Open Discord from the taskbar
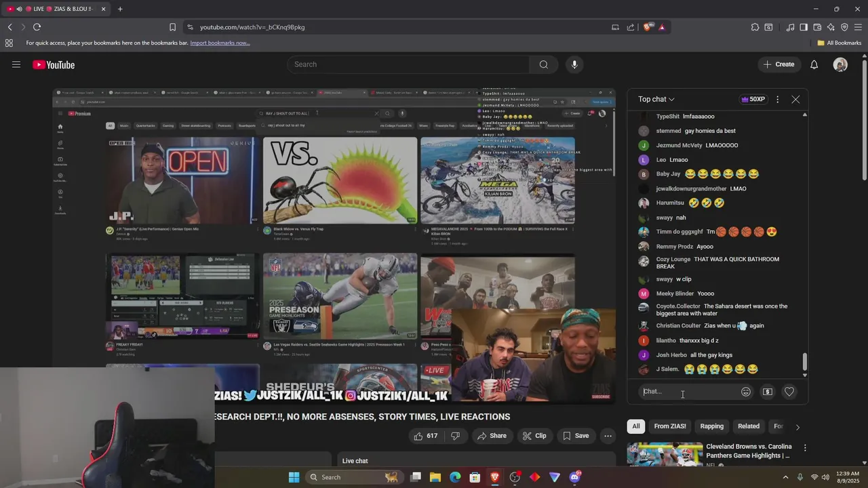 pos(575,477)
